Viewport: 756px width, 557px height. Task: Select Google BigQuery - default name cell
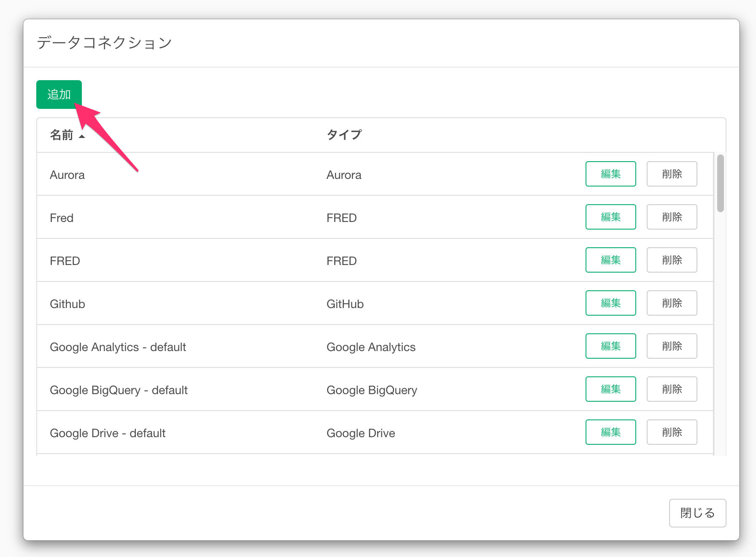[119, 390]
